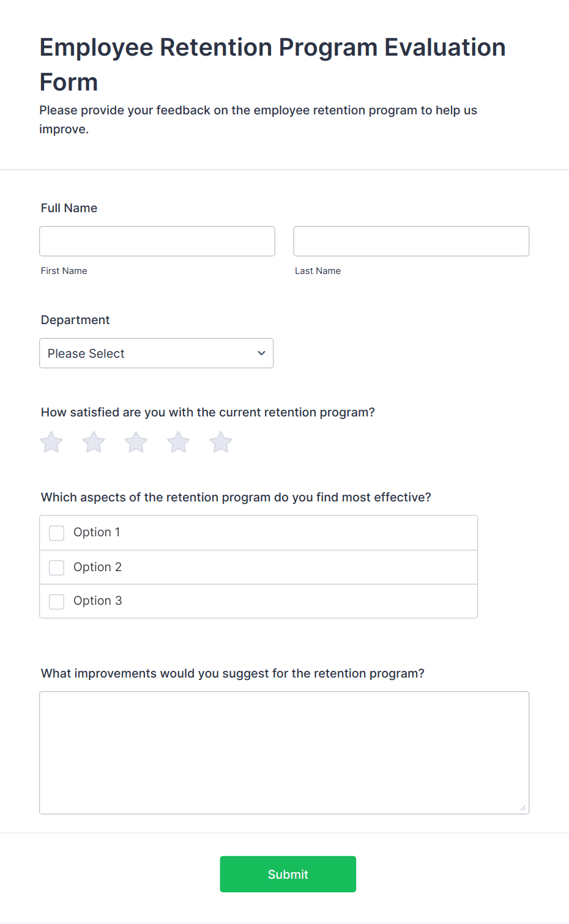Check the Option 1 checkbox
This screenshot has height=924, width=569.
point(56,533)
